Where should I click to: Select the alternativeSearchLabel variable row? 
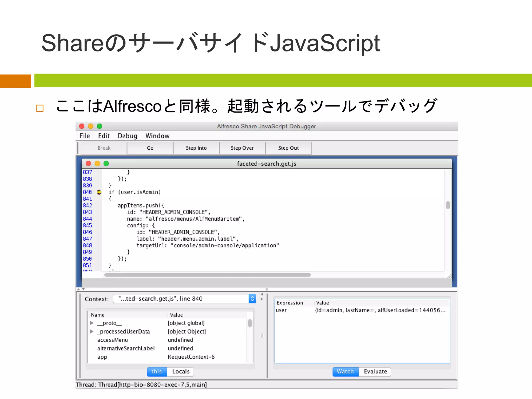[168, 348]
